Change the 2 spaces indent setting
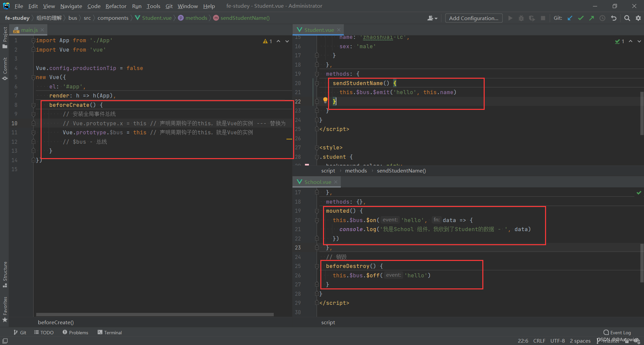This screenshot has height=345, width=644. [x=580, y=341]
